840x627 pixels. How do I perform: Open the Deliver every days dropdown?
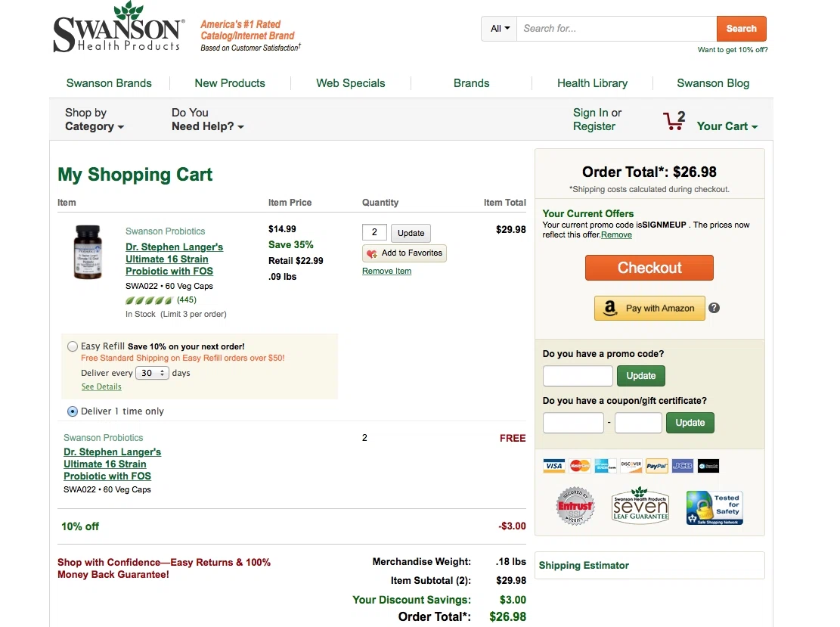152,373
